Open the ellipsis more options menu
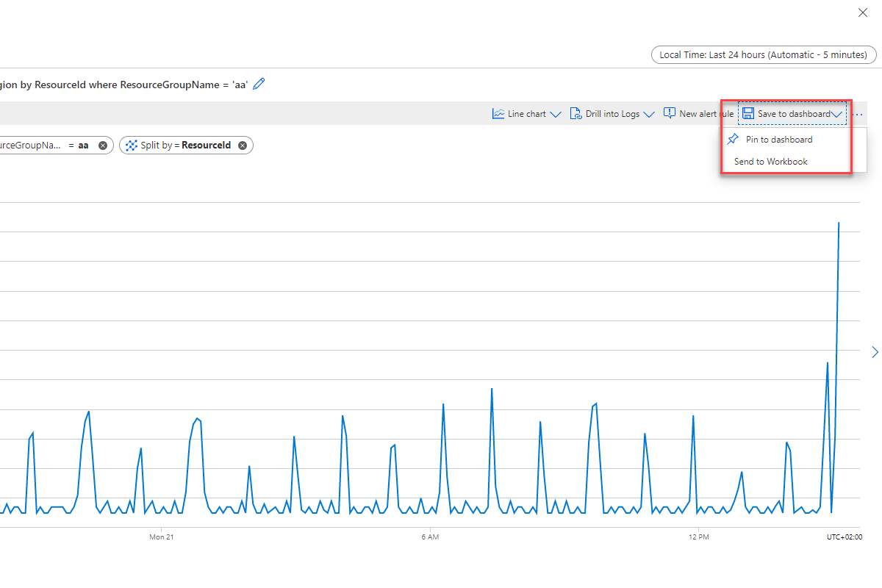This screenshot has height=588, width=882. pos(858,113)
